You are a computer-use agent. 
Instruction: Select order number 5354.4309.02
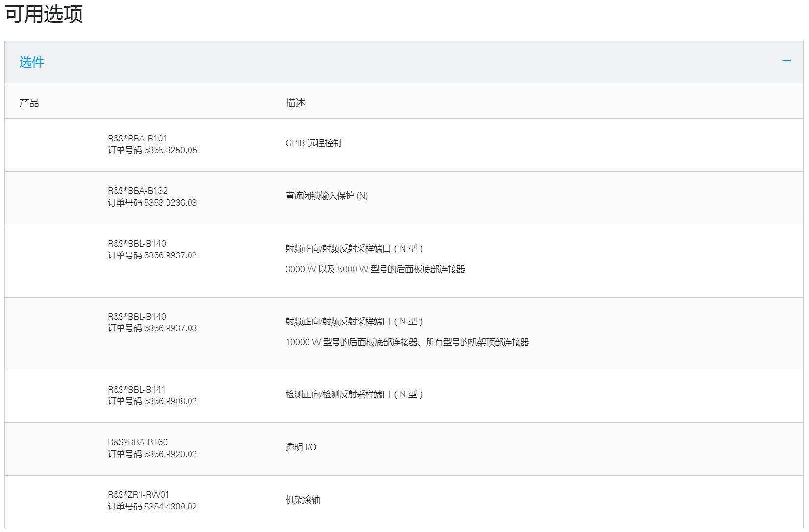[170, 507]
